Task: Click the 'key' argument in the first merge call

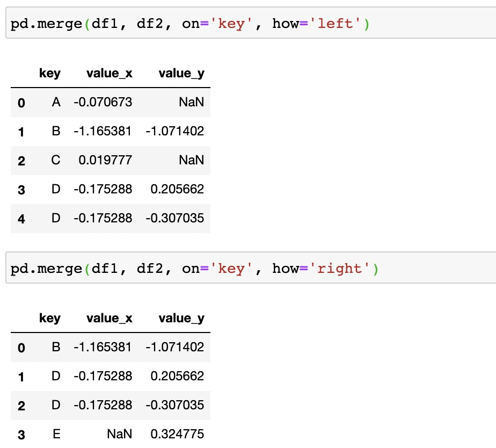Action: 231,24
